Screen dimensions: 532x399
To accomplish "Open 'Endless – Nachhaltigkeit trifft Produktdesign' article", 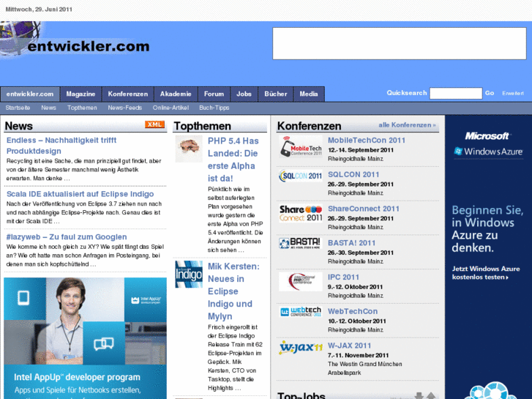I will click(x=61, y=146).
